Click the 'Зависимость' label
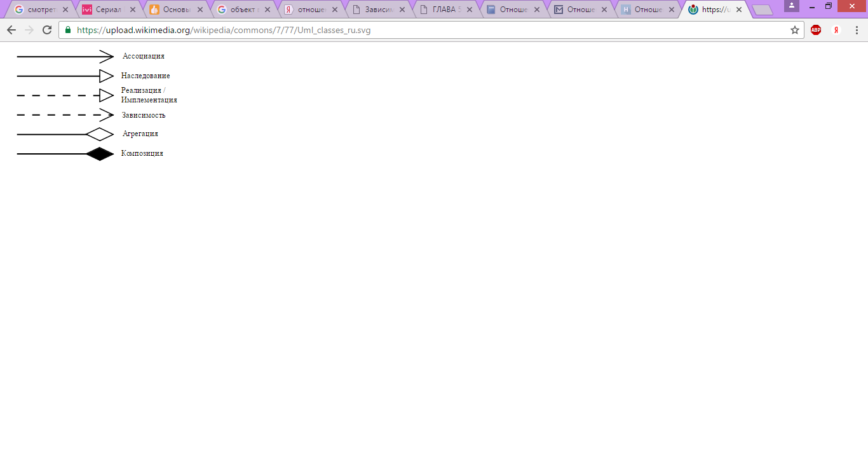Screen dimensions: 868x463 pyautogui.click(x=144, y=115)
